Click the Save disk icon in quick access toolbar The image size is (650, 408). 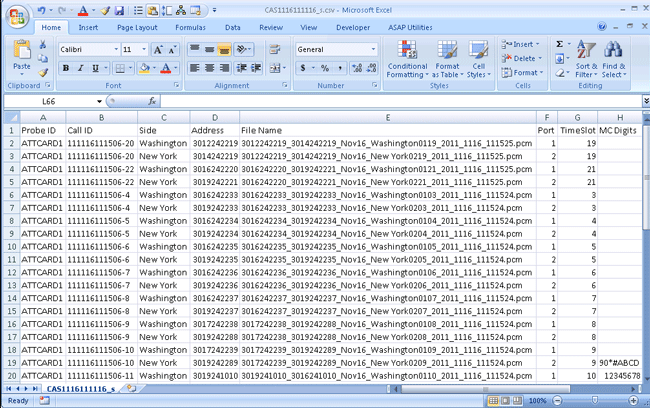pyautogui.click(x=119, y=10)
